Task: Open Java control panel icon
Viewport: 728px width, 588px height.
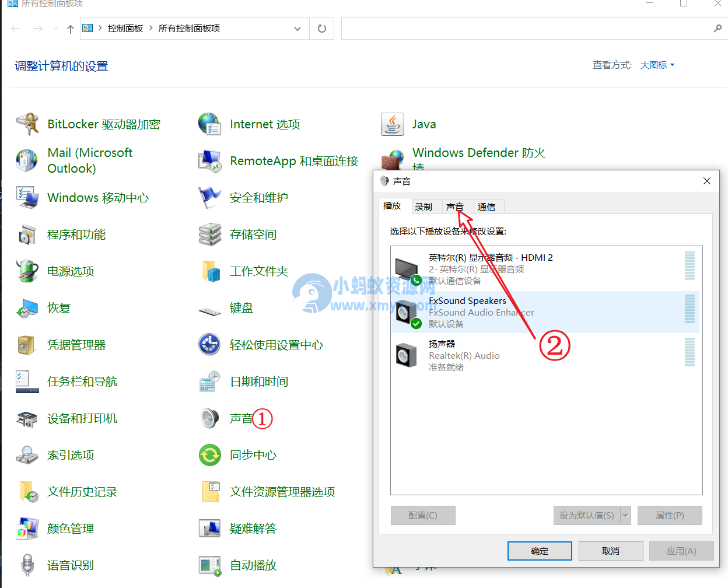Action: click(x=393, y=124)
